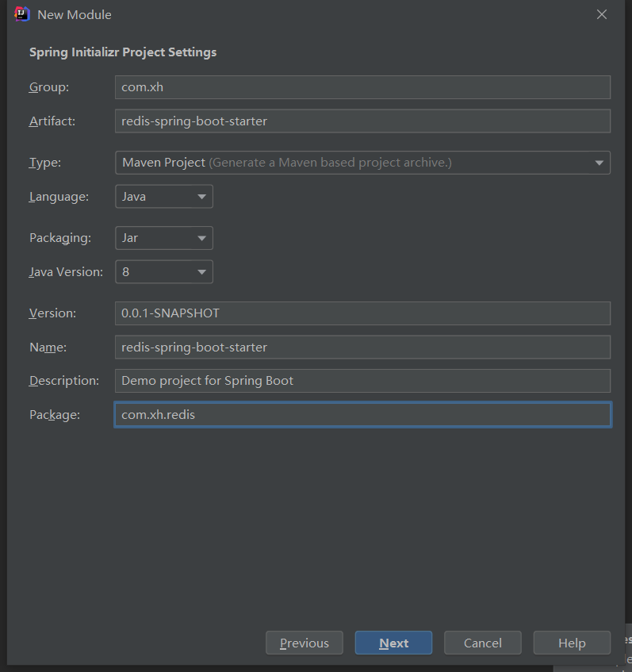Click into the Artifact text field
The image size is (632, 672).
pyautogui.click(x=362, y=121)
